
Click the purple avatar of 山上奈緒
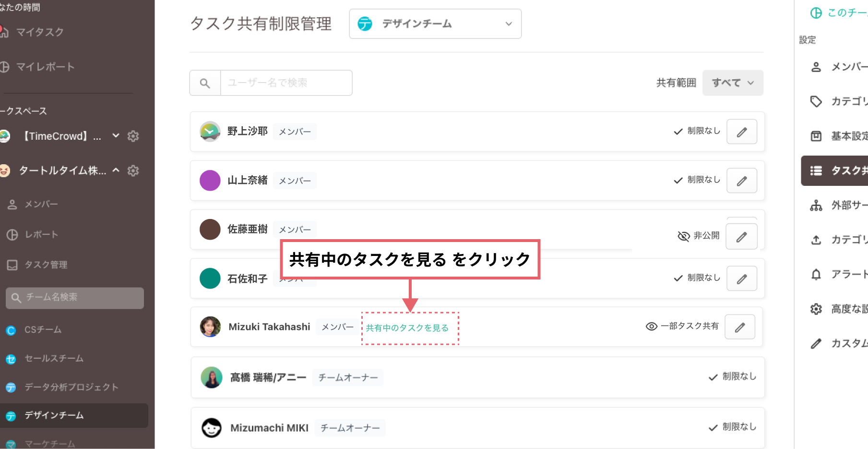pos(210,181)
